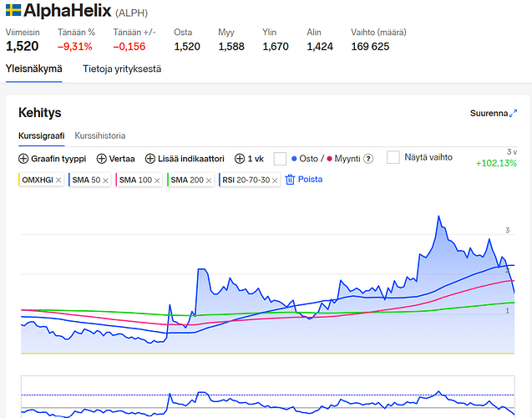
Task: Toggle the Osto / Myynti checkbox
Action: click(280, 159)
